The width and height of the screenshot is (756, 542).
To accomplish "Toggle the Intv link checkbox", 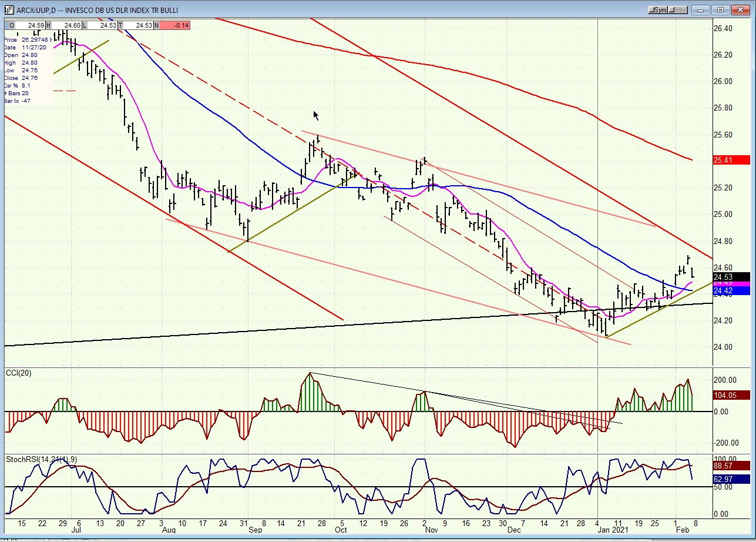I will (x=678, y=10).
